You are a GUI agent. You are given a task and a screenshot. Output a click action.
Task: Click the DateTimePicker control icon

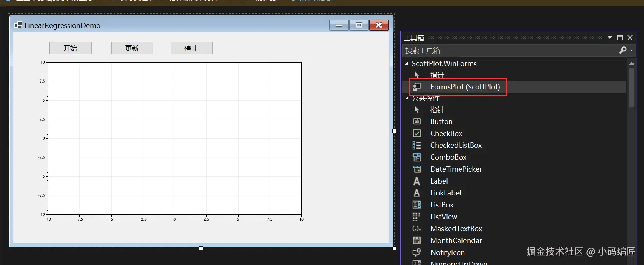point(417,169)
